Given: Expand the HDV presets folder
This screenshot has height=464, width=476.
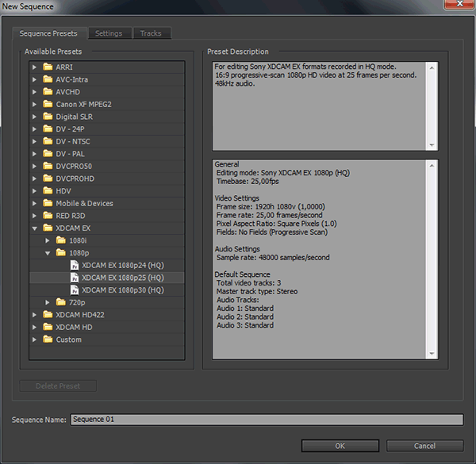Looking at the screenshot, I should 35,191.
